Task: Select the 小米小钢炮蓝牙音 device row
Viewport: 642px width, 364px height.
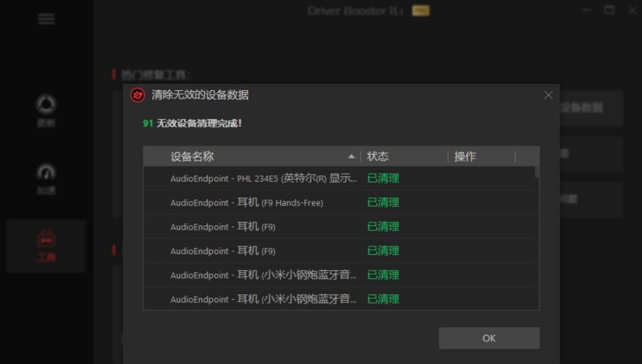Action: click(262, 275)
